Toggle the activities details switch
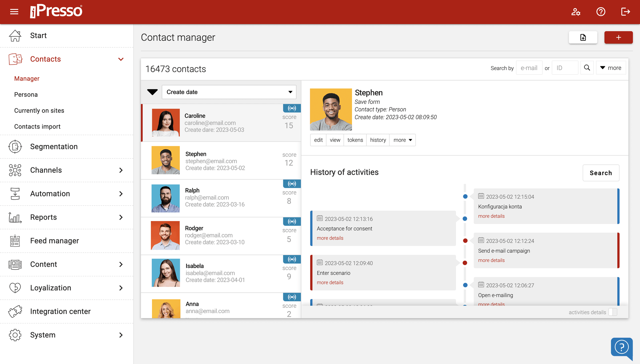The width and height of the screenshot is (640, 364). click(612, 312)
